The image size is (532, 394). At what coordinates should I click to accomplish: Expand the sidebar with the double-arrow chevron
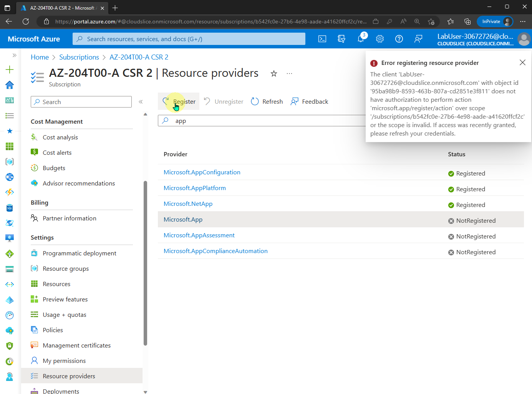pyautogui.click(x=14, y=55)
